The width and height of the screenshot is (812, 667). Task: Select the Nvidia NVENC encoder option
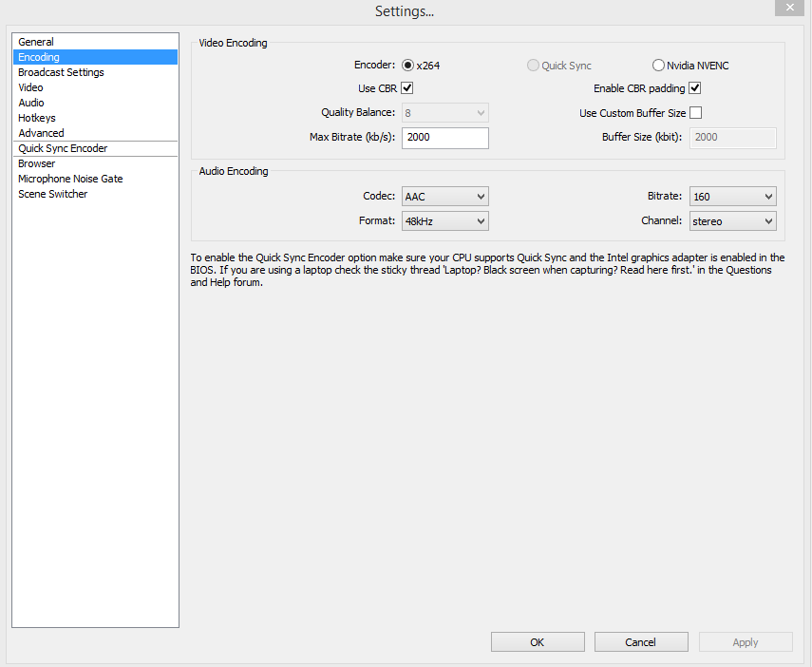coord(658,66)
